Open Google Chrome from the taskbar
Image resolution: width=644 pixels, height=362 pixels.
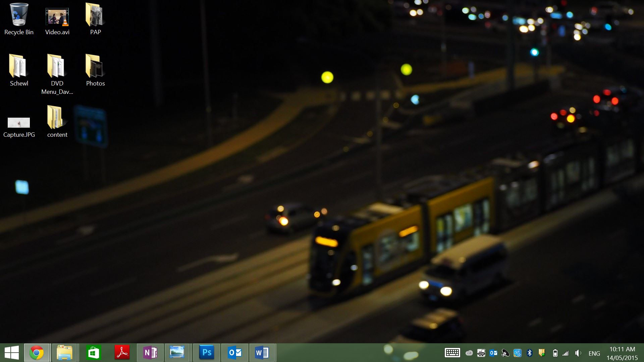click(37, 353)
